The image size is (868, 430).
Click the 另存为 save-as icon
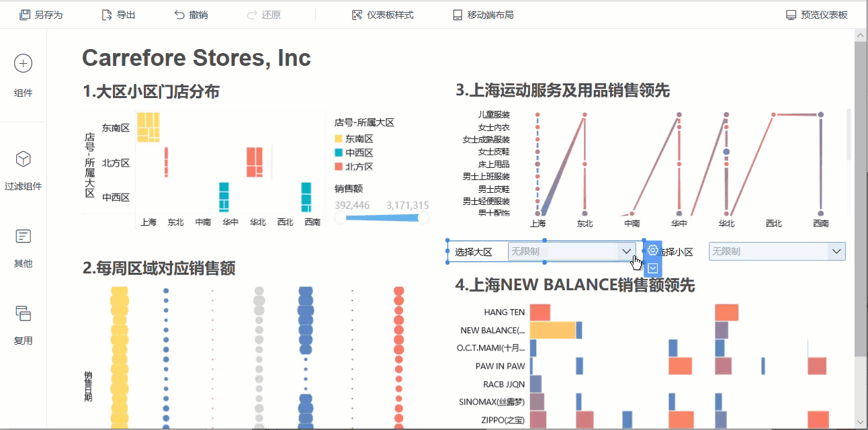click(25, 15)
